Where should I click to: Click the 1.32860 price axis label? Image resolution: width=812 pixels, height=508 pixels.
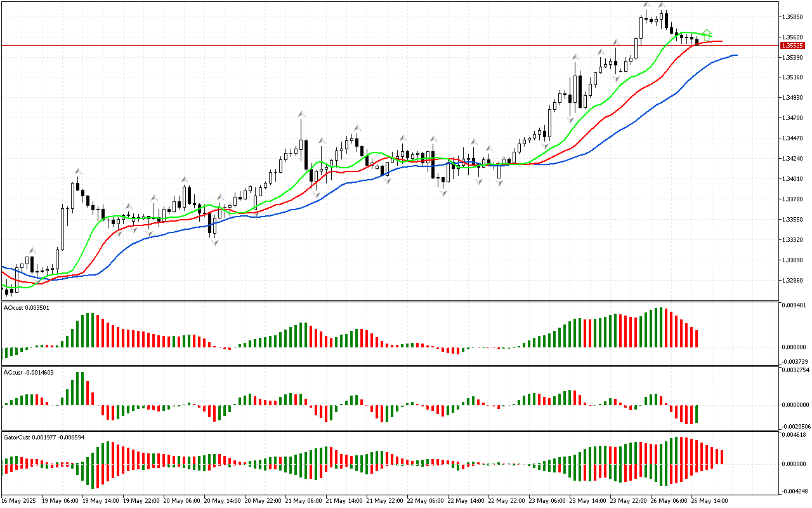tap(794, 281)
